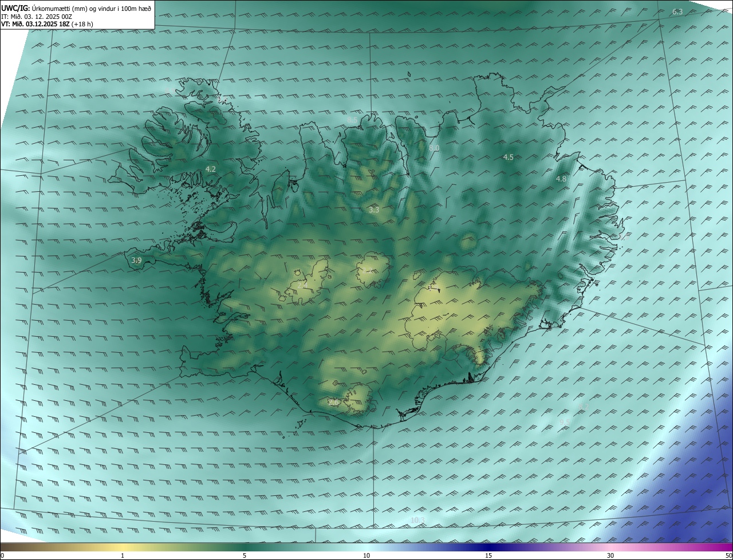Click the legend tick label 50
This screenshot has width=733, height=560.
point(728,555)
